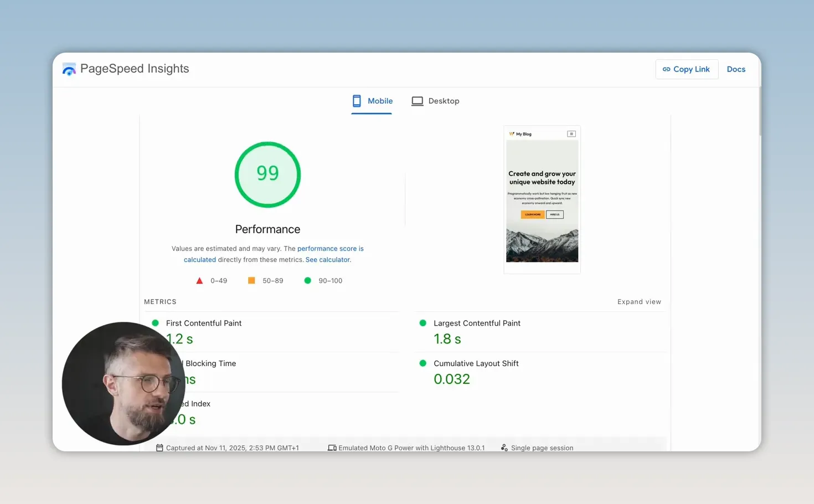The image size is (814, 504).
Task: Click the mobile phone icon
Action: pyautogui.click(x=357, y=101)
